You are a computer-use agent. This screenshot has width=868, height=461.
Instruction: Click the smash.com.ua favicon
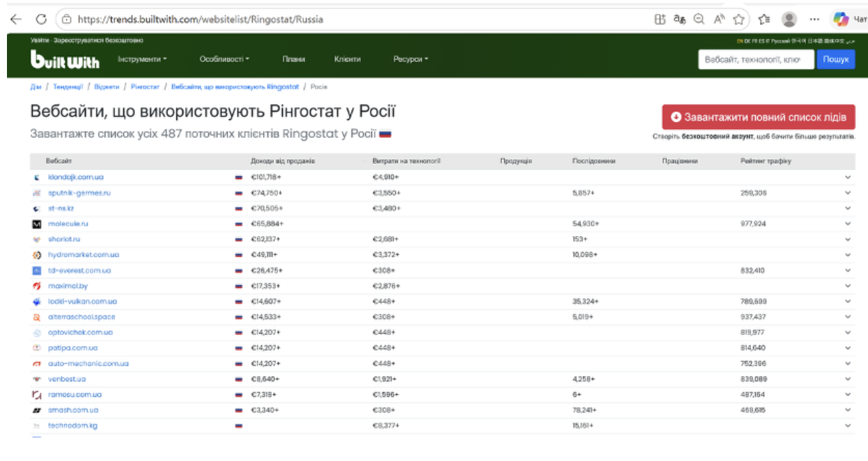[x=37, y=410]
